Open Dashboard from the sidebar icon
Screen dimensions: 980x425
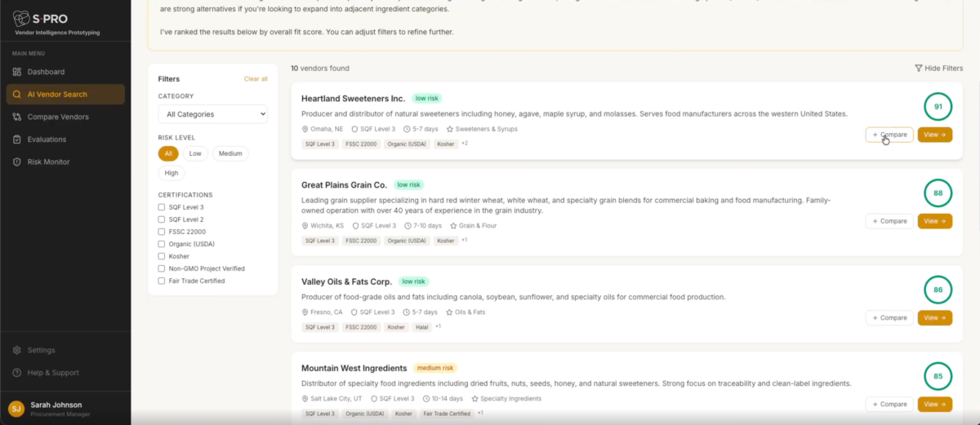pyautogui.click(x=17, y=72)
